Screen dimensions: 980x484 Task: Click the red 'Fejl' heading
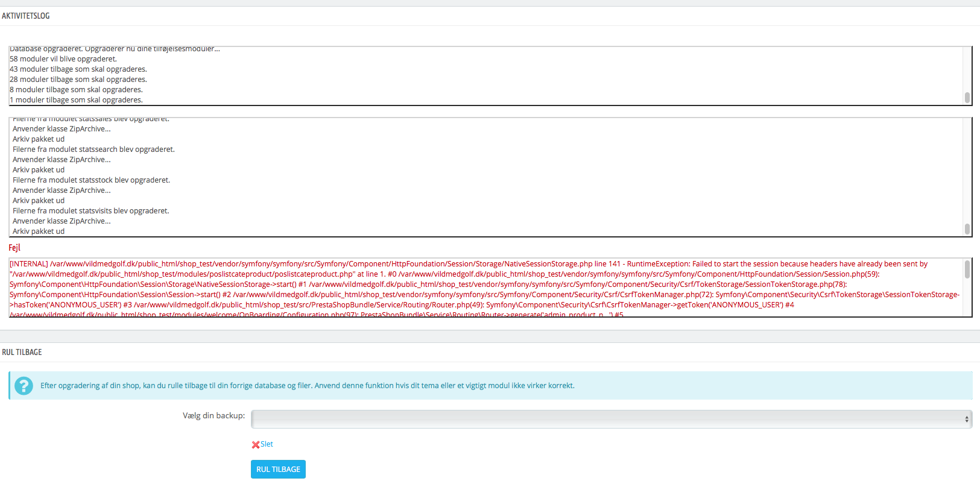coord(14,248)
